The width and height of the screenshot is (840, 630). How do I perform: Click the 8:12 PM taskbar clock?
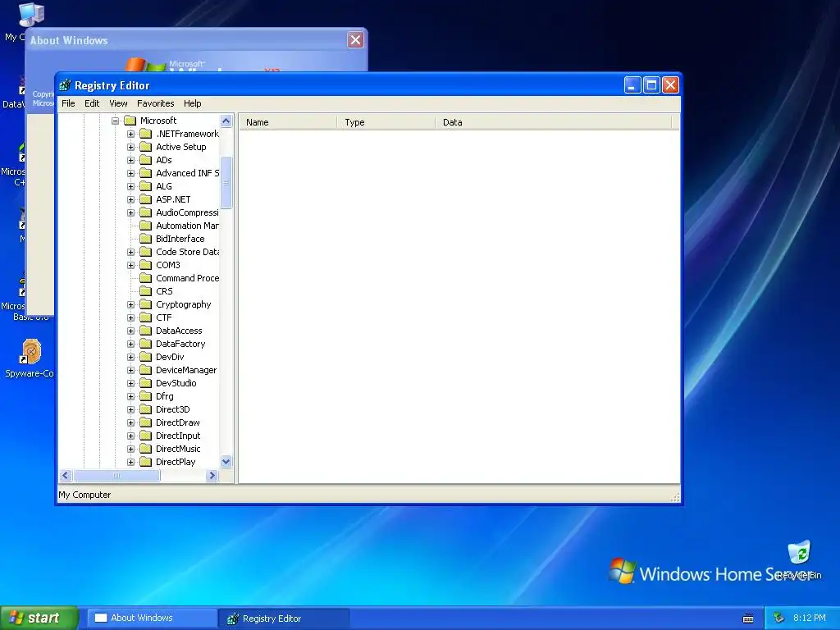point(810,618)
